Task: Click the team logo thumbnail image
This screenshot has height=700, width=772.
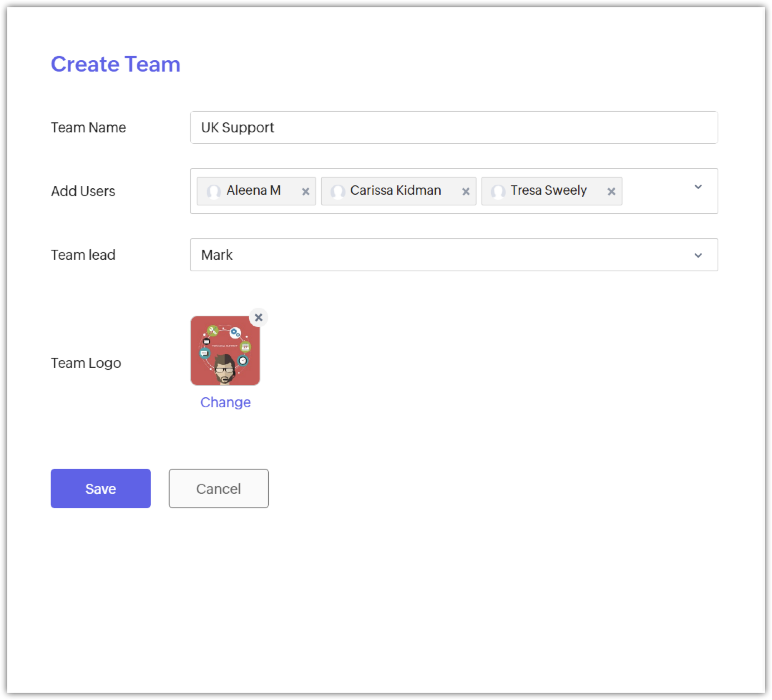Action: pyautogui.click(x=225, y=351)
